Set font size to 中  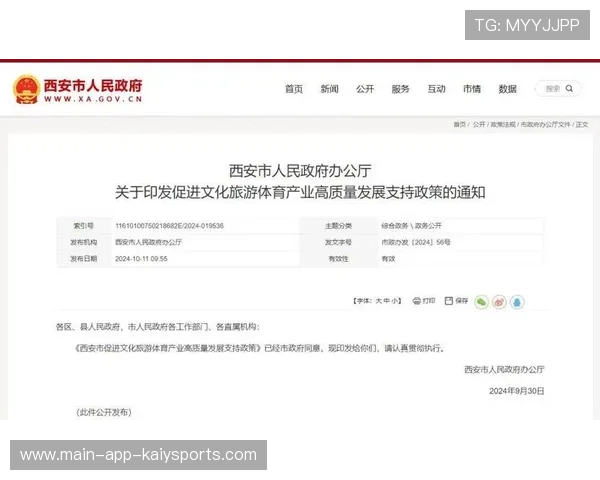386,301
